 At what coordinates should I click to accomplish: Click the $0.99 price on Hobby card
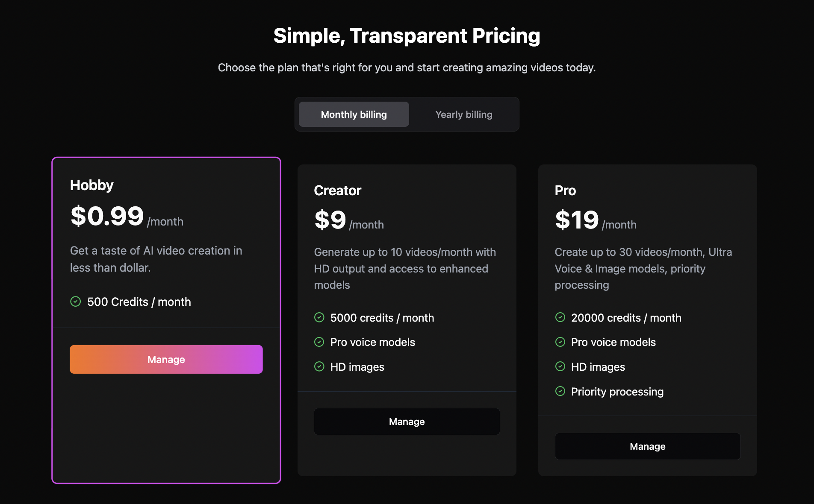click(x=107, y=216)
